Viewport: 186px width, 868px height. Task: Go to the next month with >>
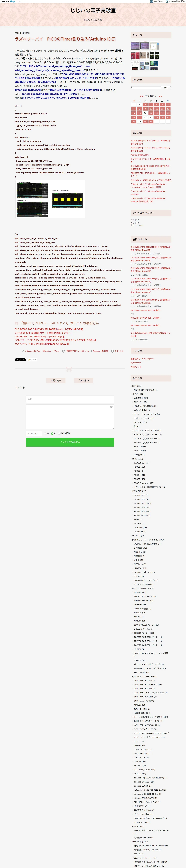[x=160, y=96]
